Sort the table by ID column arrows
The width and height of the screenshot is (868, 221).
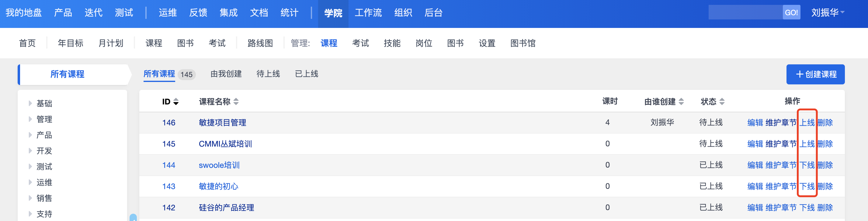[176, 102]
